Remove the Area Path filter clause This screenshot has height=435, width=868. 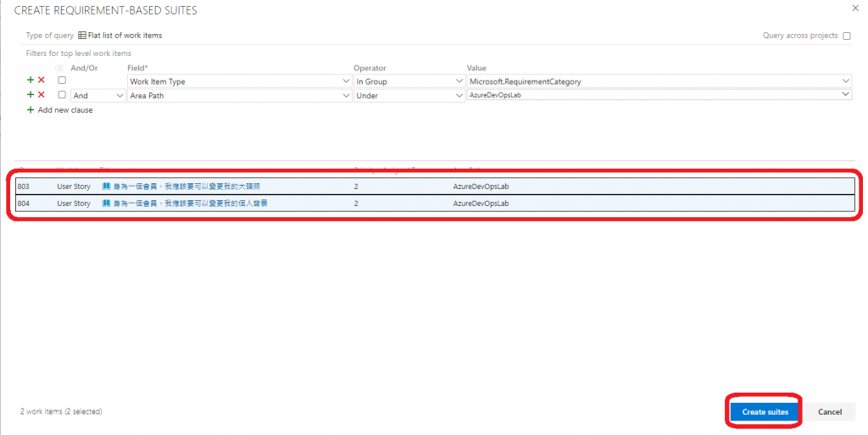coord(41,95)
